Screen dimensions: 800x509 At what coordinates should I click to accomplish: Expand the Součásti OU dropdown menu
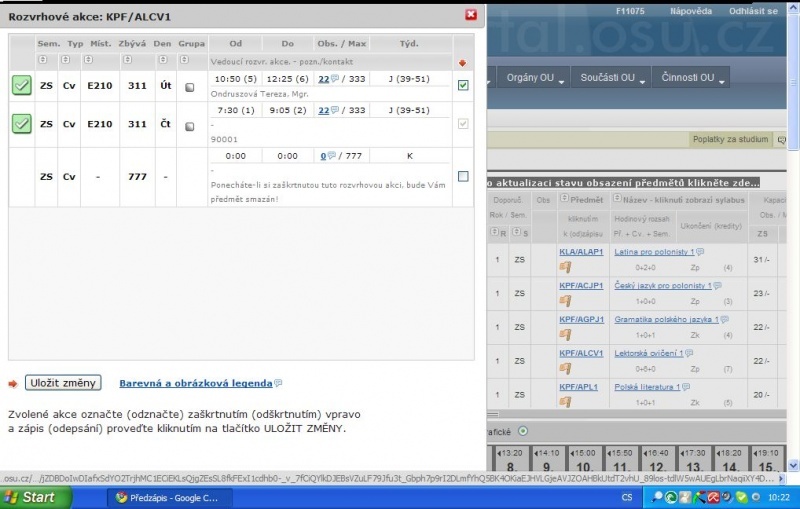click(611, 78)
